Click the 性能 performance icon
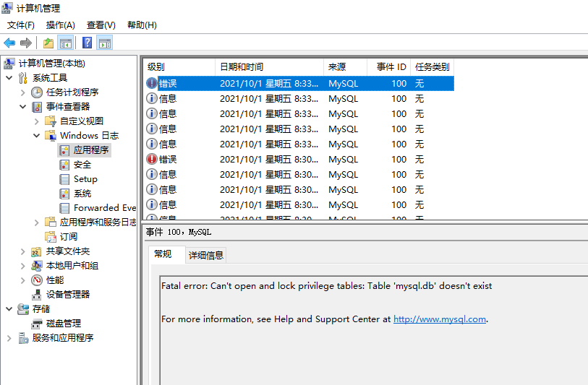Viewport: 588px width, 385px height. 37,280
